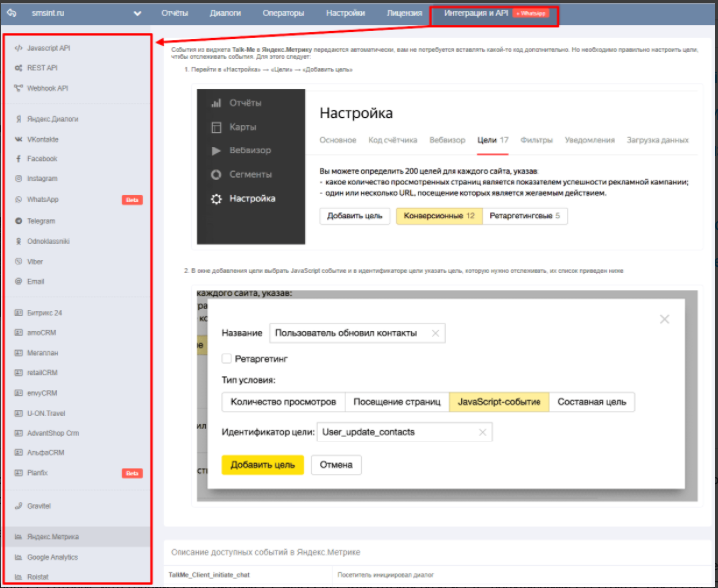
Task: Click the Идентификатор цели input field
Action: click(397, 432)
